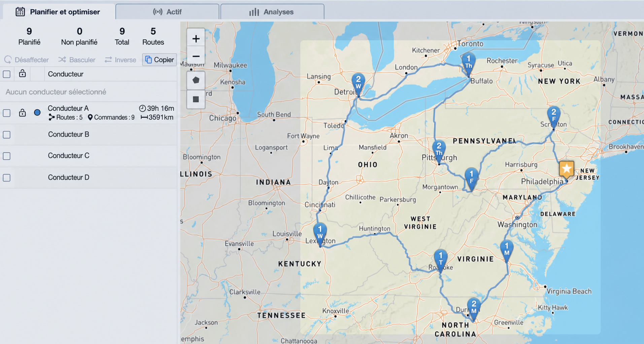This screenshot has height=344, width=644.
Task: Click Conducteur A blue color dot
Action: (37, 112)
